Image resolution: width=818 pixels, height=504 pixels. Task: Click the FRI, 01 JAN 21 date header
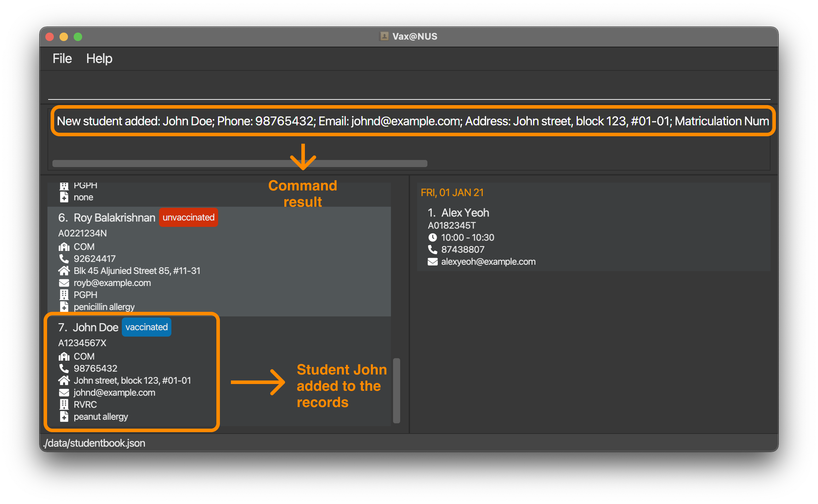tap(452, 193)
